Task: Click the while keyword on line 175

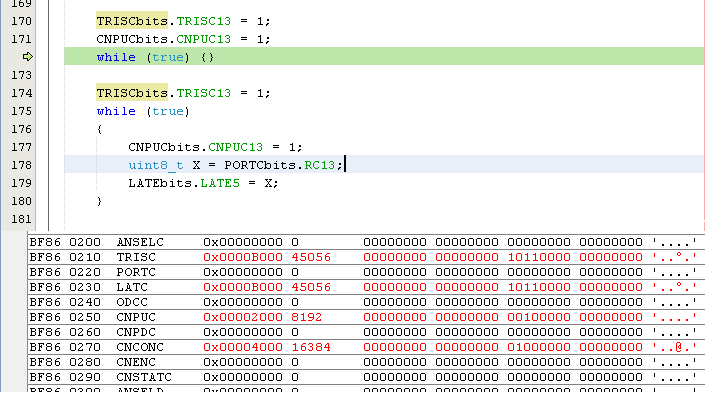Action: [x=116, y=111]
